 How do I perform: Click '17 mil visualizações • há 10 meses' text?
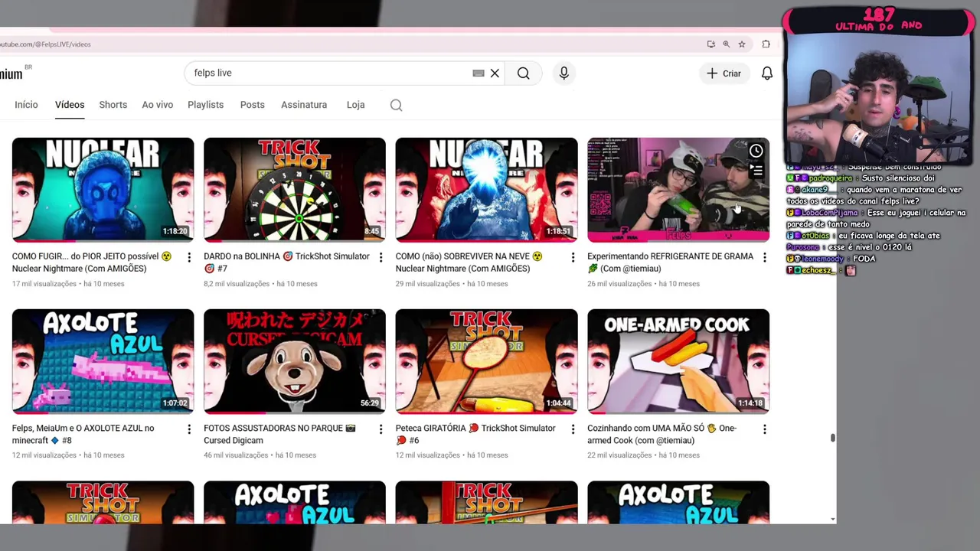68,284
